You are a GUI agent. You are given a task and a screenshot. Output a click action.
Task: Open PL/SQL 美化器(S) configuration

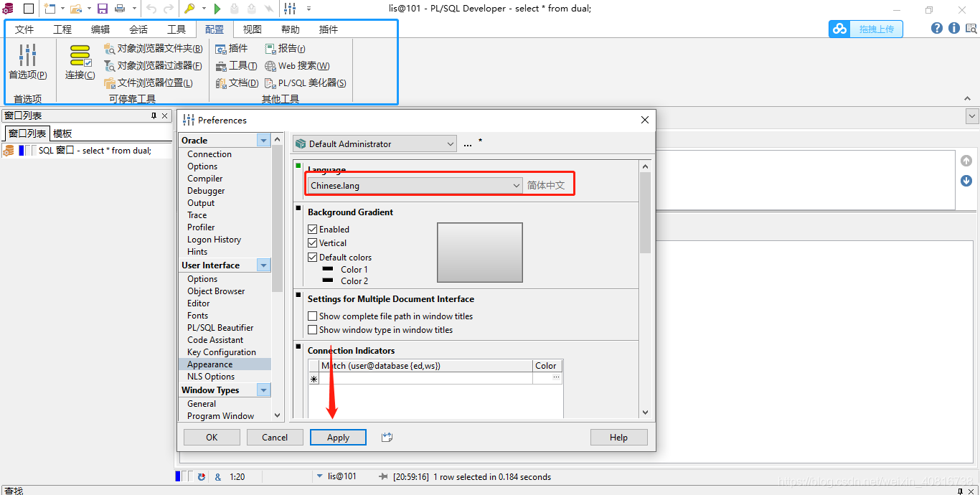point(306,82)
